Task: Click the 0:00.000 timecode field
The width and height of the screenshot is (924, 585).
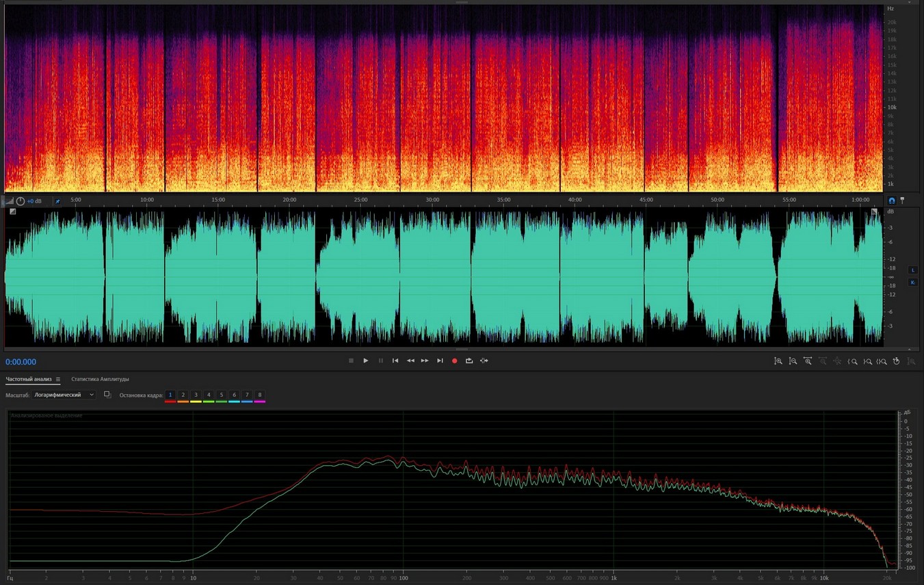Action: point(21,362)
